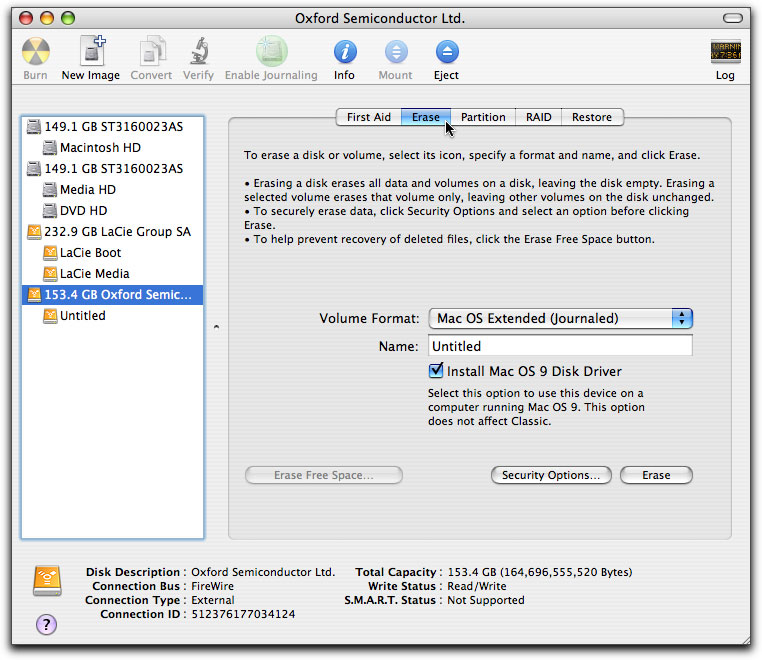762x660 pixels.
Task: Click the Convert toolbar icon
Action: 152,51
